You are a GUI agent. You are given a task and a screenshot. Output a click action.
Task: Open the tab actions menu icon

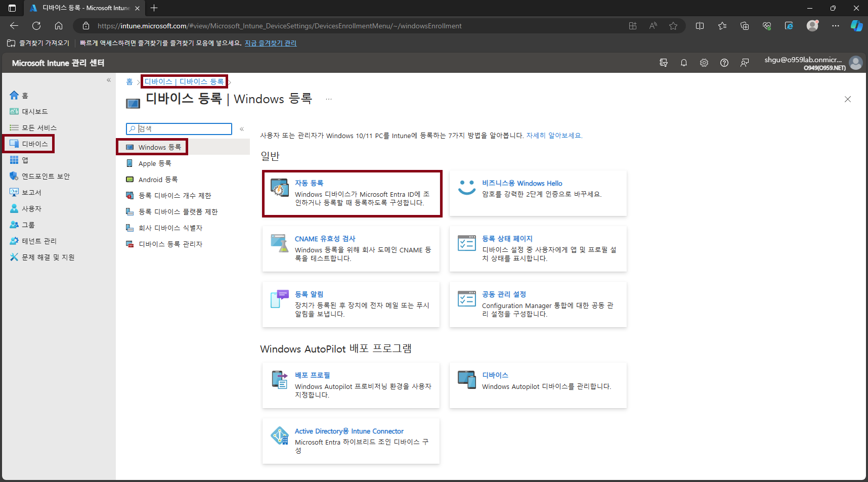point(12,8)
